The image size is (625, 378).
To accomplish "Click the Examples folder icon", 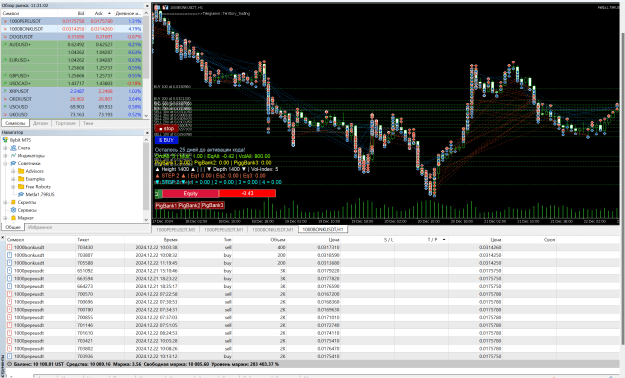I will point(21,179).
